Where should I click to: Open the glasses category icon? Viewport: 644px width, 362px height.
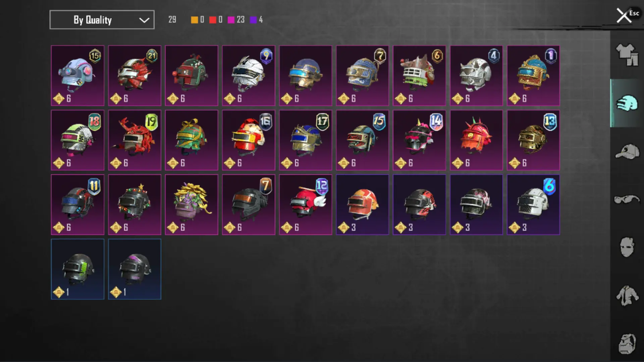point(627,199)
